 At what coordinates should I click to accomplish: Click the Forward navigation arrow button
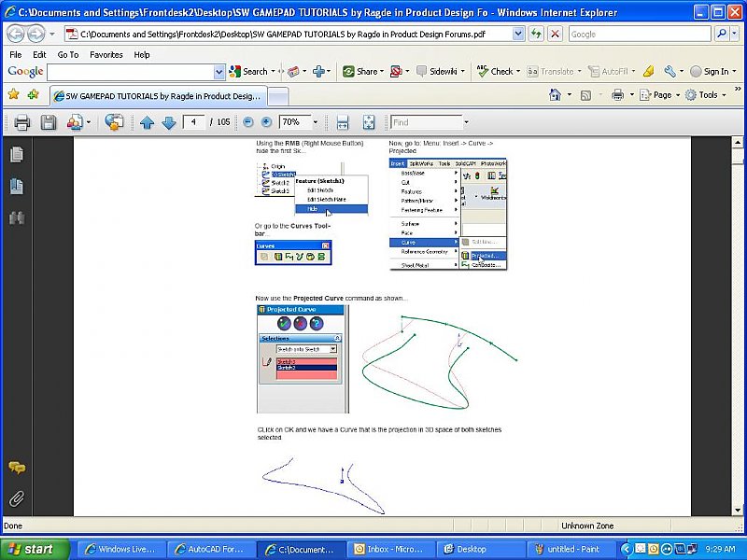(x=35, y=34)
